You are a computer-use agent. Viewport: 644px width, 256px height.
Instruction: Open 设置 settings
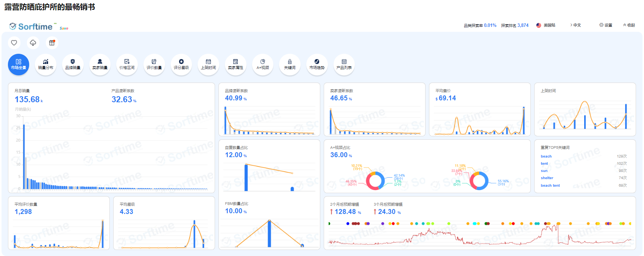coord(606,25)
